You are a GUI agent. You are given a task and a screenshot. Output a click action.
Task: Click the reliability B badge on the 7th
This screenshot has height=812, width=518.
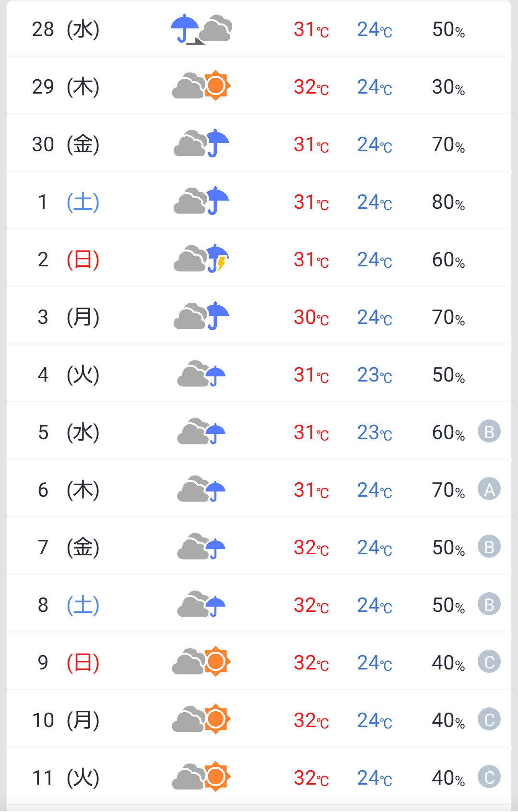point(489,547)
